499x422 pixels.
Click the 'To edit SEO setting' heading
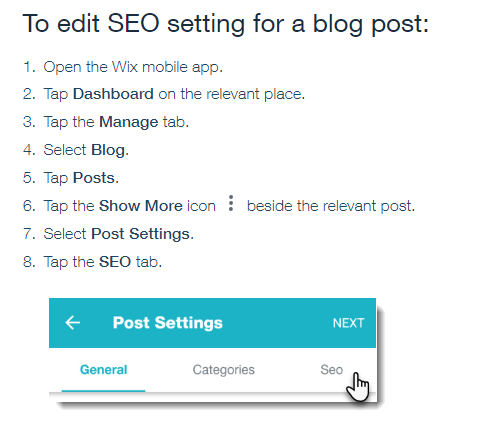pyautogui.click(x=226, y=24)
